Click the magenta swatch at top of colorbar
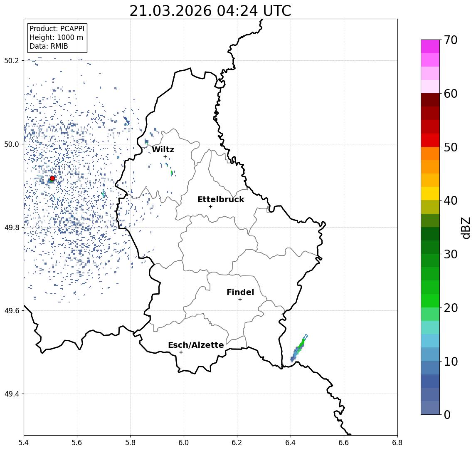 (x=430, y=47)
